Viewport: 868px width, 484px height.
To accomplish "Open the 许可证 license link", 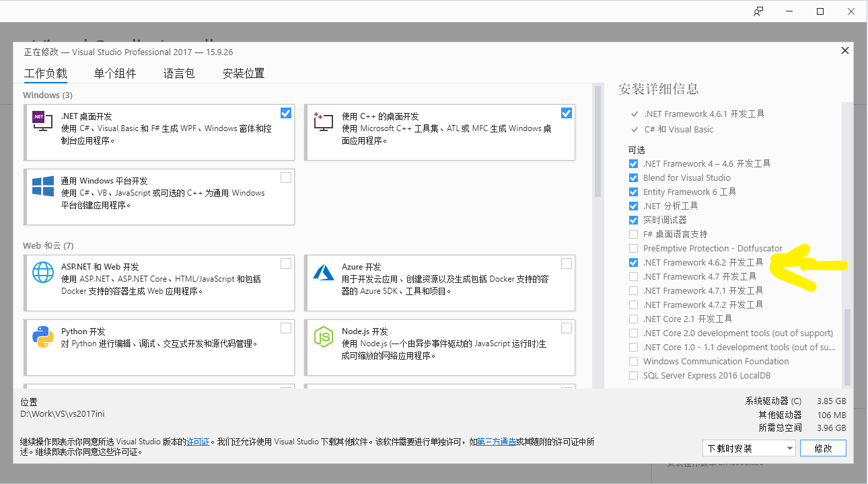I will (198, 442).
